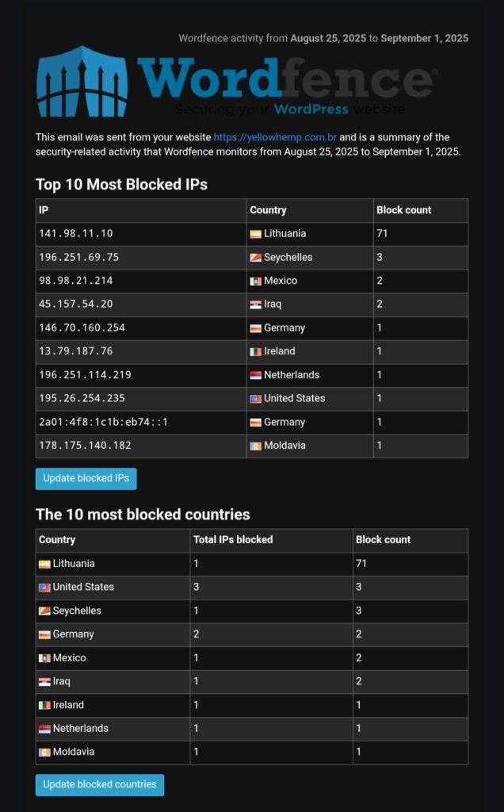Click the United States flag in IPs table
Image resolution: width=504 pixels, height=812 pixels.
(x=256, y=399)
